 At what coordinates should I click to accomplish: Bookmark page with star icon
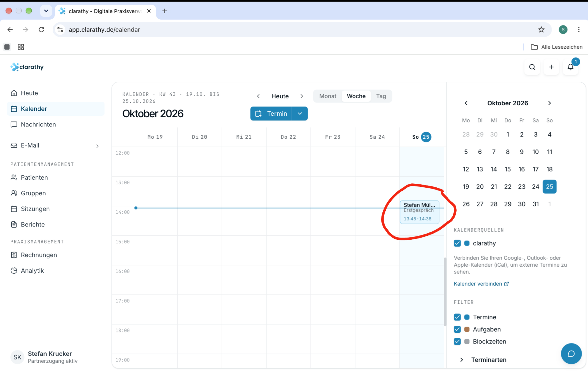[541, 29]
